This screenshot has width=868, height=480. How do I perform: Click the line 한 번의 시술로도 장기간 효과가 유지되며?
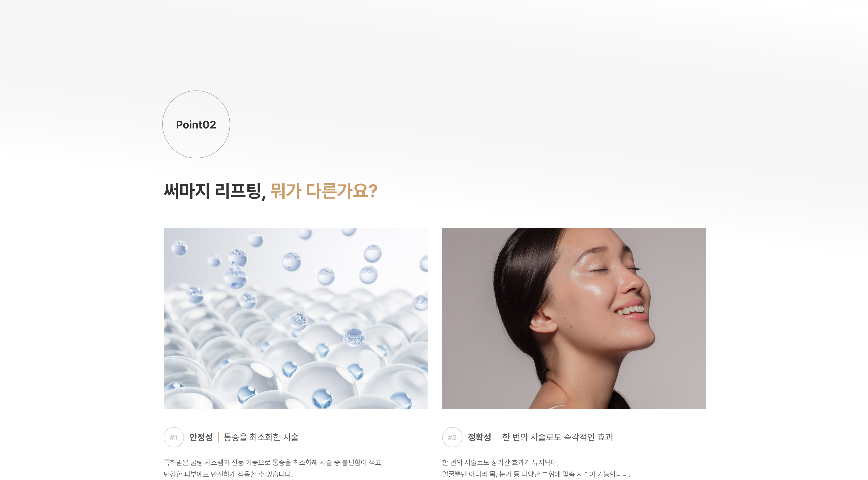click(500, 463)
